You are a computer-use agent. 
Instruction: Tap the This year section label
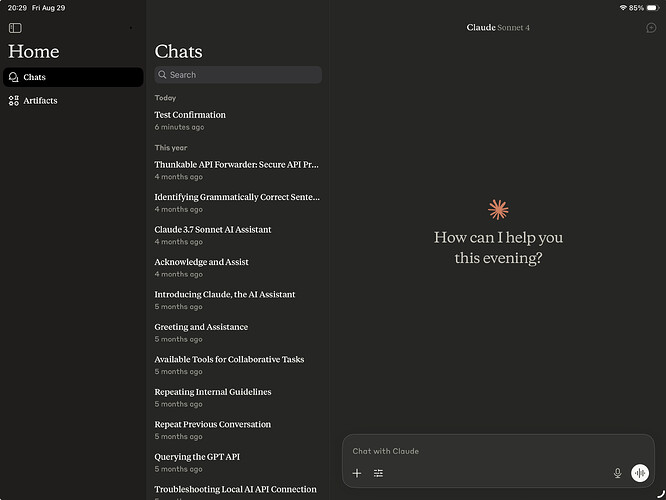pyautogui.click(x=171, y=147)
